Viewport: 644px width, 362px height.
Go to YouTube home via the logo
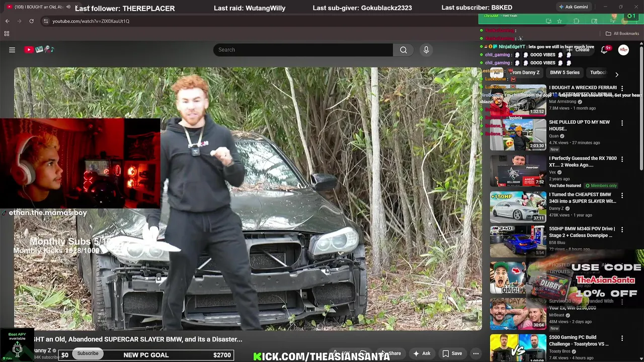(x=39, y=49)
